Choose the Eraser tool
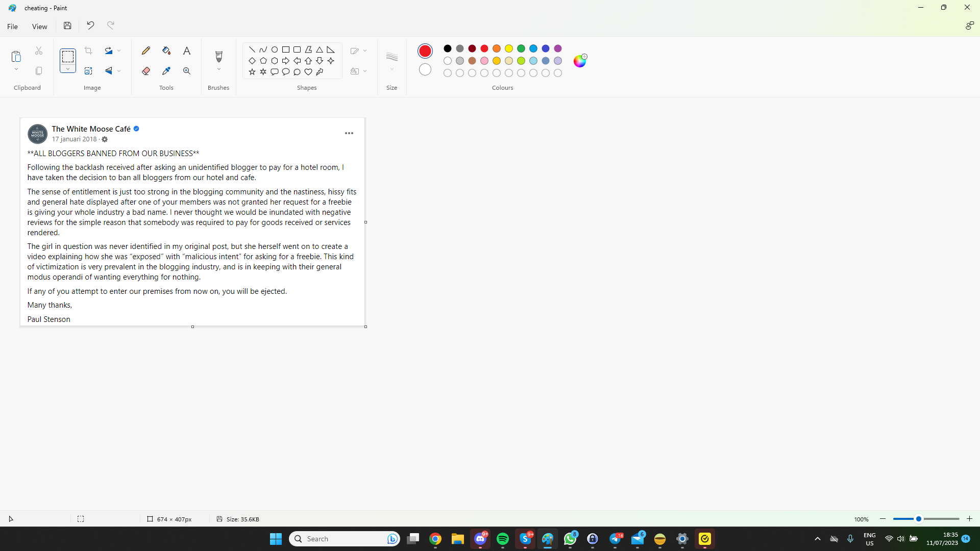980x551 pixels. 146,71
